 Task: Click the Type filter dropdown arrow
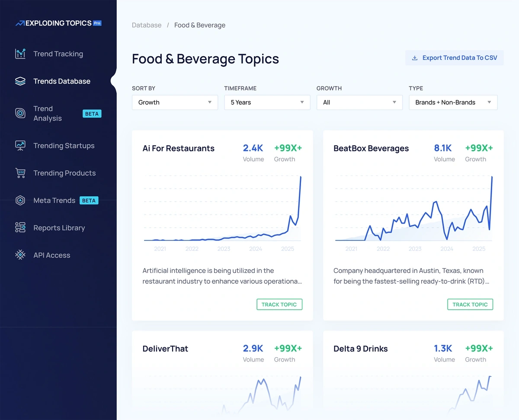(489, 103)
